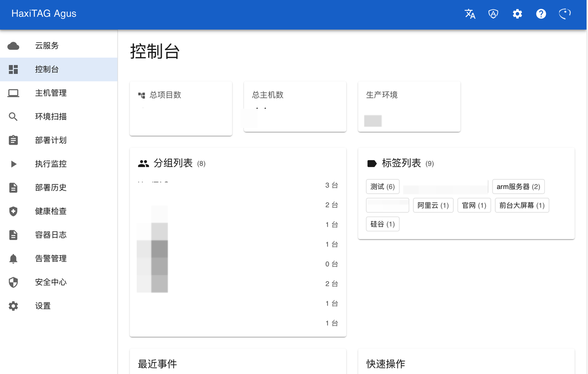This screenshot has width=588, height=374.
Task: Open the language translation icon in top bar
Action: pos(470,14)
